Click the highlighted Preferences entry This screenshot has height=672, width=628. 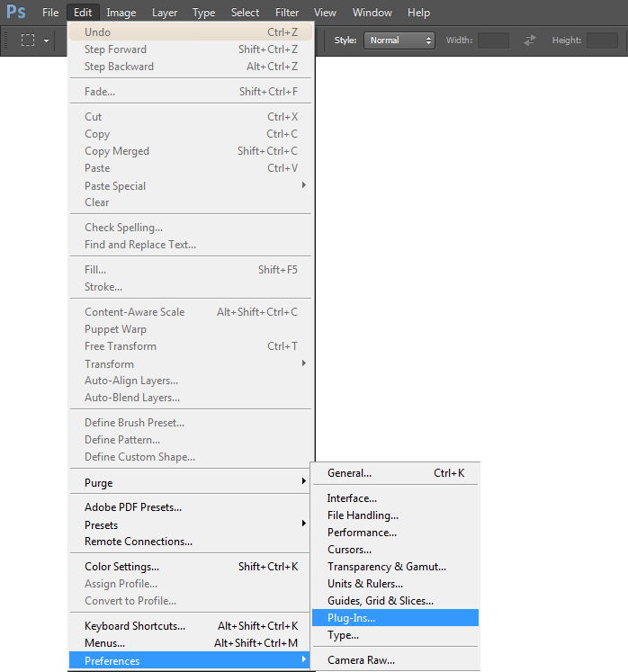coord(190,661)
